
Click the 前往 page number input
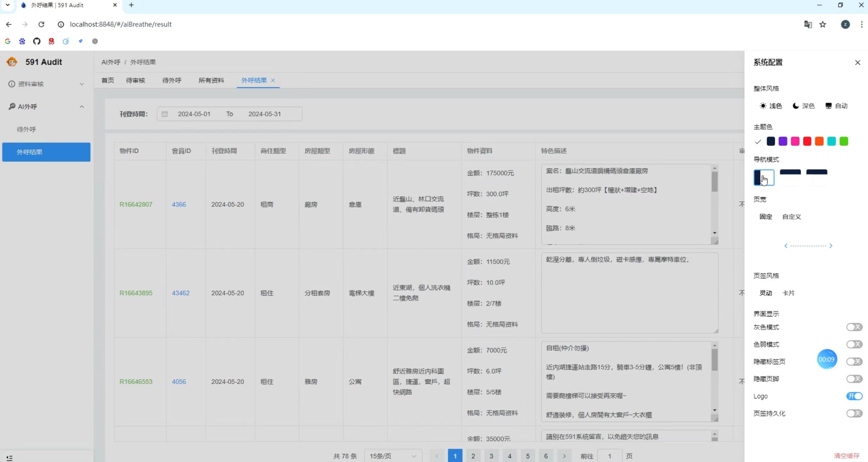(610, 456)
